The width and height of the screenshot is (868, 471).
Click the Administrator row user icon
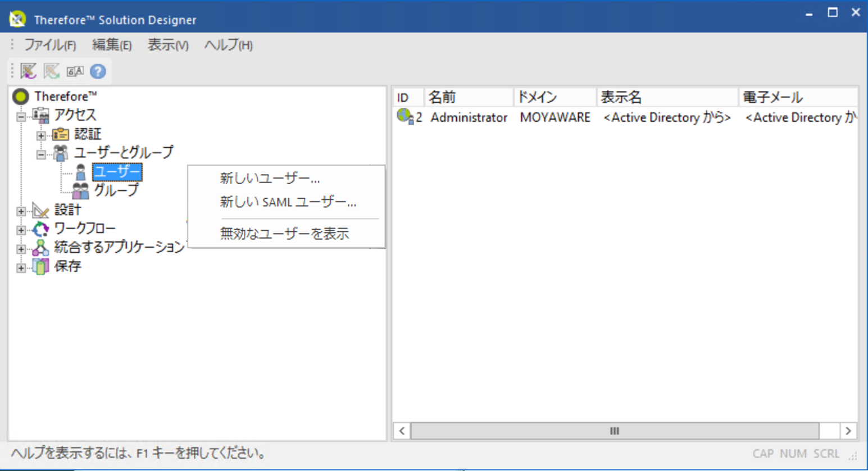(405, 117)
